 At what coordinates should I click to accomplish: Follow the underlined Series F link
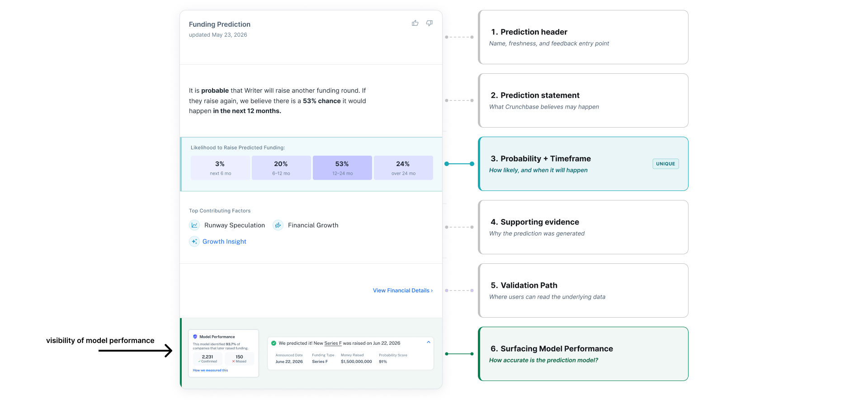(333, 343)
